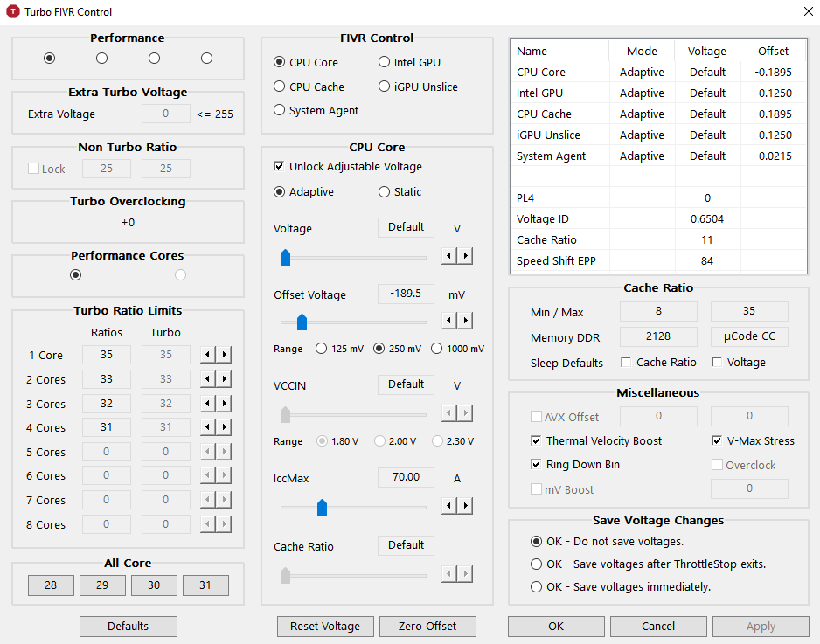Image resolution: width=820 pixels, height=644 pixels.
Task: Click the 1 Core ratio field
Action: click(106, 355)
